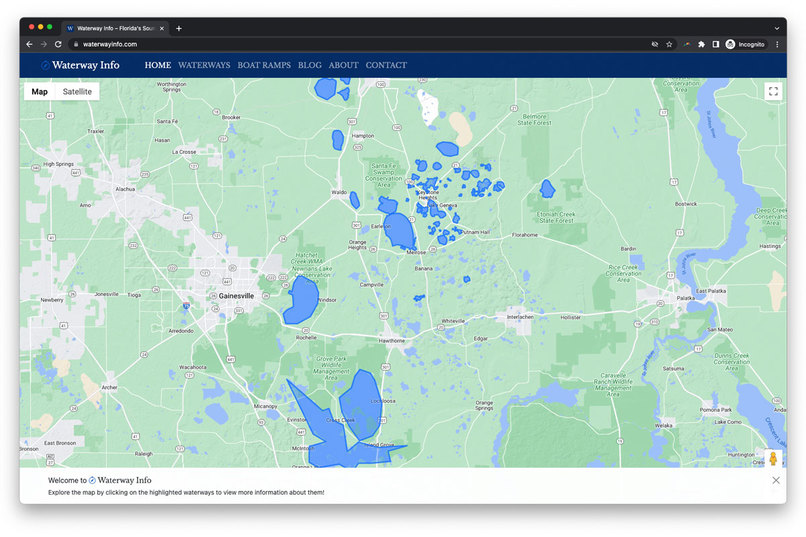806x537 pixels.
Task: Open a new browser tab
Action: (x=179, y=28)
